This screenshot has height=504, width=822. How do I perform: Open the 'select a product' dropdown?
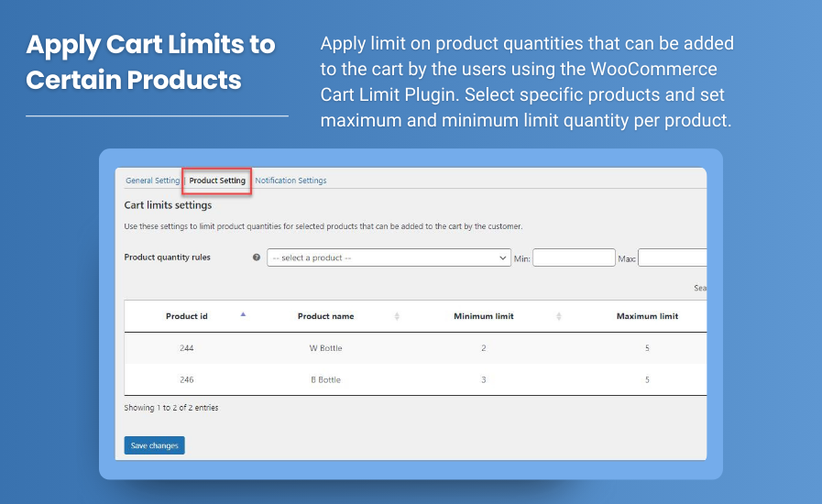[389, 258]
